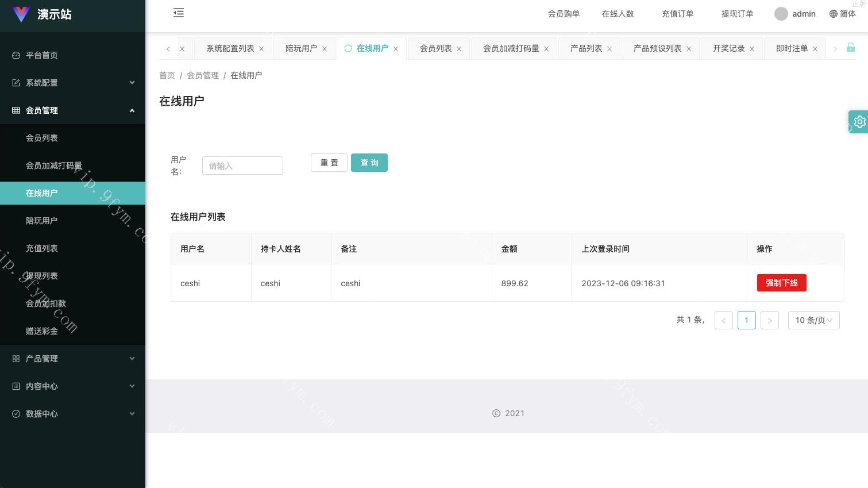Click the green lock icon beside the tabs
This screenshot has height=488, width=868.
tap(850, 48)
